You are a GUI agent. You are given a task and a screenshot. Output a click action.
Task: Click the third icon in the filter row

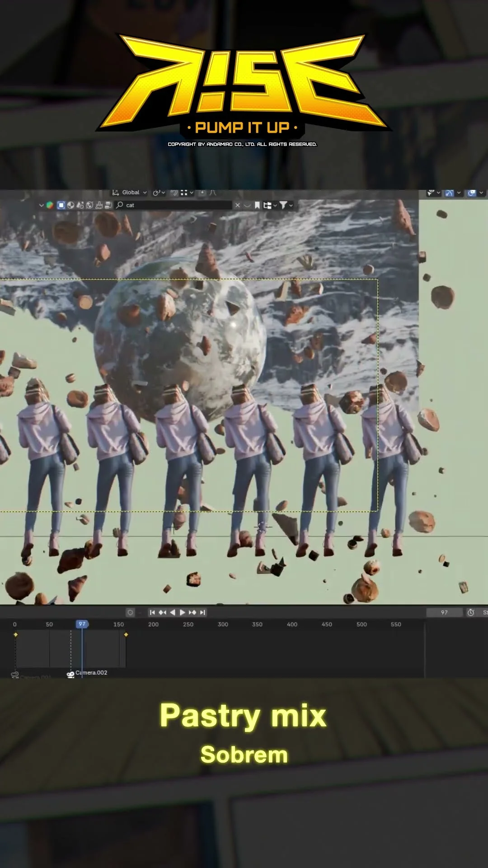click(x=80, y=205)
